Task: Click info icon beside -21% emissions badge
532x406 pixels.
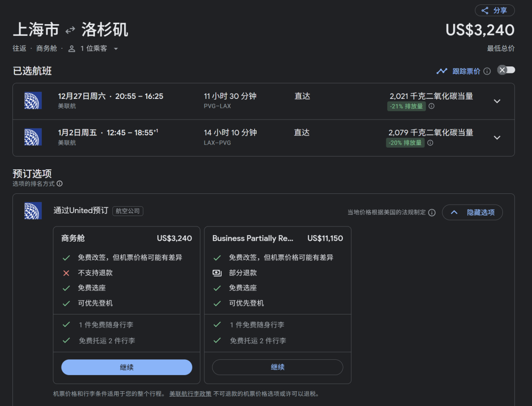Action: point(432,106)
